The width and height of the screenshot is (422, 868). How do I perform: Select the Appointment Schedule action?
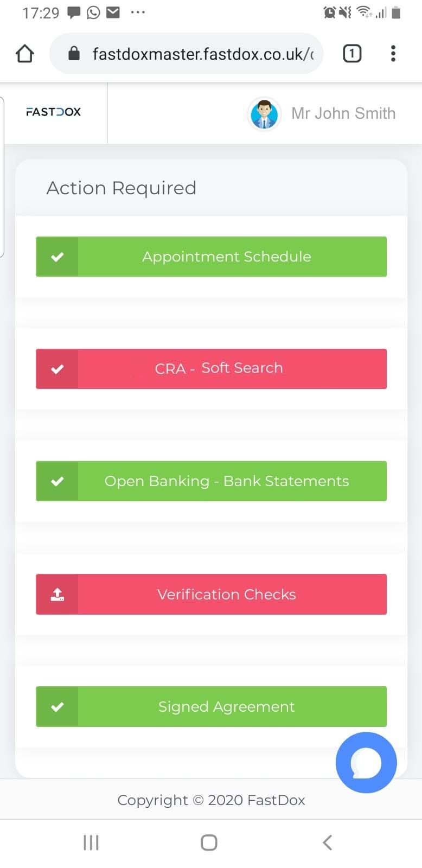click(227, 257)
